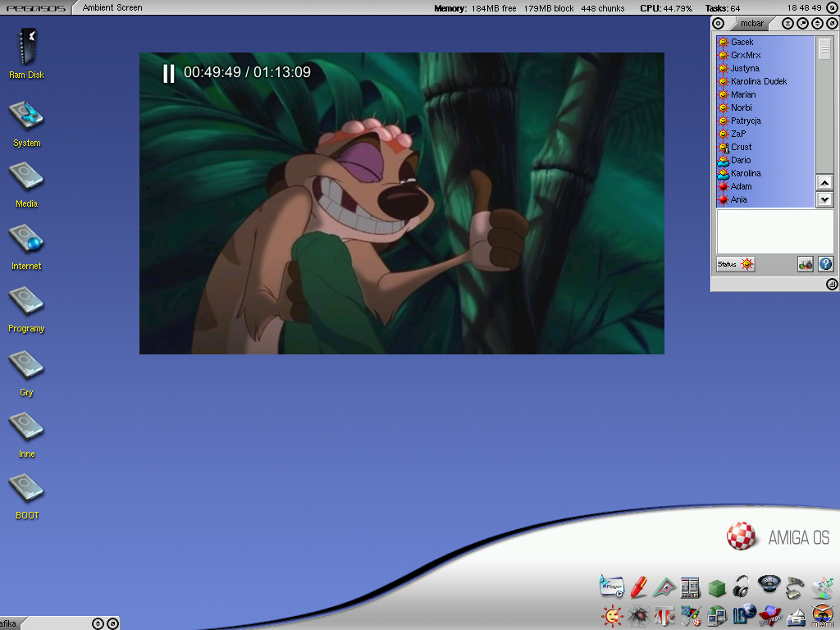Open the networked computers dock icon
The height and width of the screenshot is (630, 840).
point(716,616)
